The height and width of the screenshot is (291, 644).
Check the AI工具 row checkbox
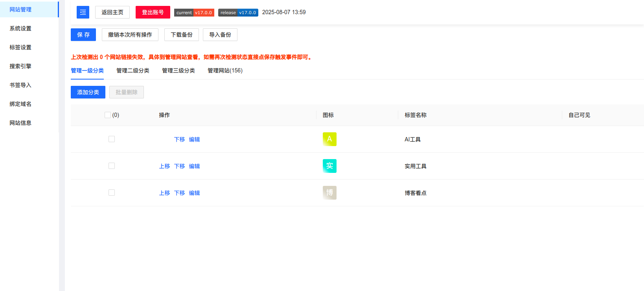(x=112, y=139)
